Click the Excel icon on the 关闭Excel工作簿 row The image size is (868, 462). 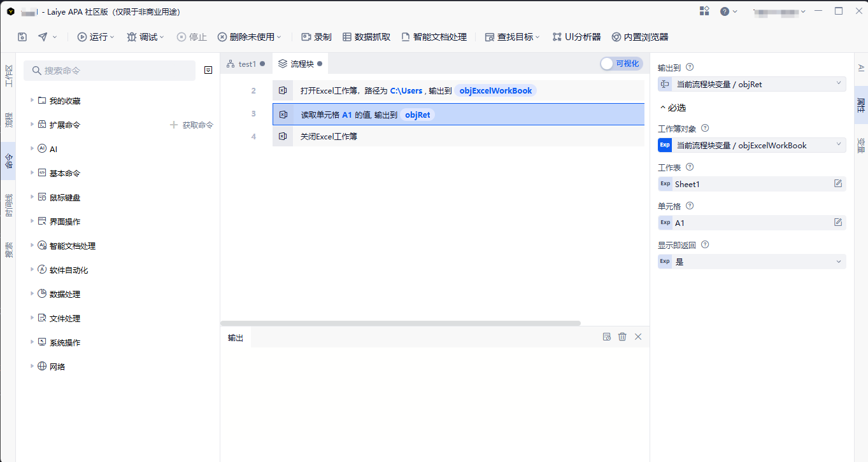tap(282, 136)
